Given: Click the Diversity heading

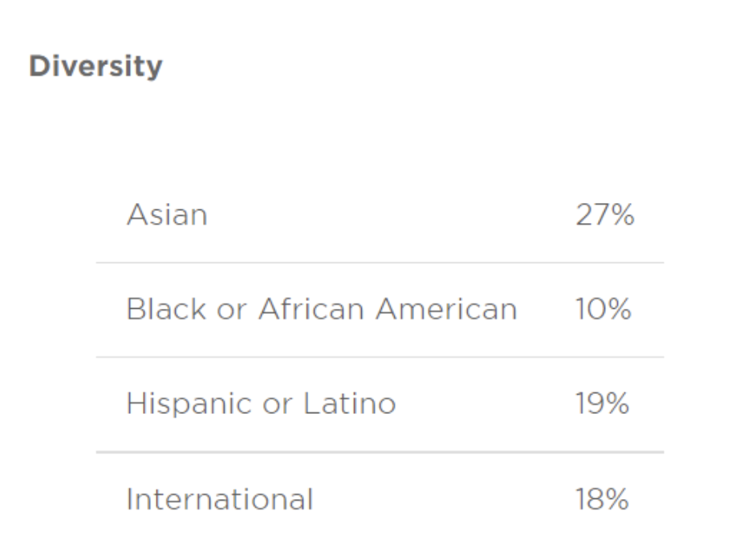Looking at the screenshot, I should (96, 67).
